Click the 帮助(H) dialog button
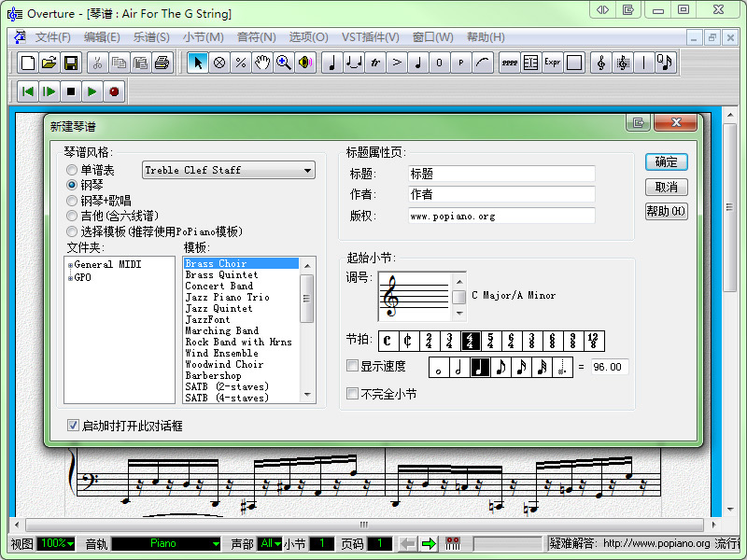Image resolution: width=747 pixels, height=560 pixels. coord(667,211)
